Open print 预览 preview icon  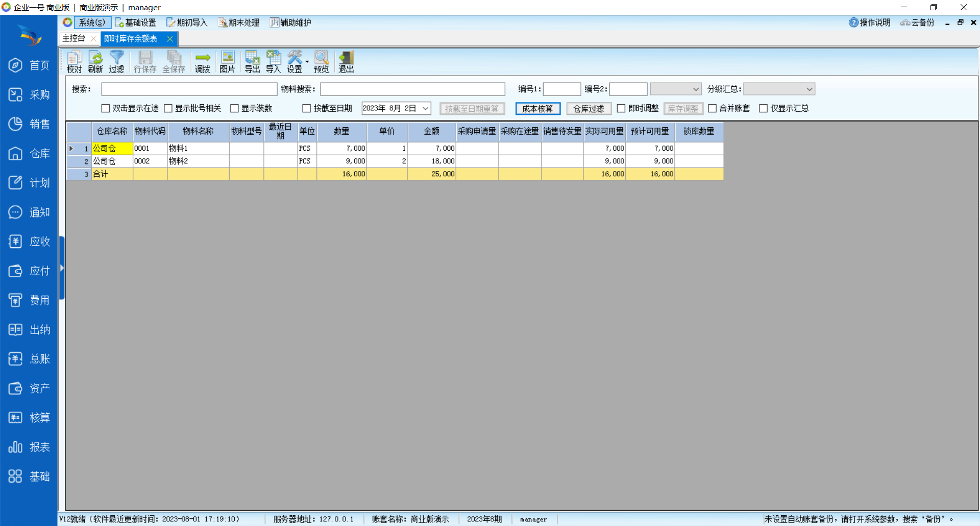click(321, 62)
